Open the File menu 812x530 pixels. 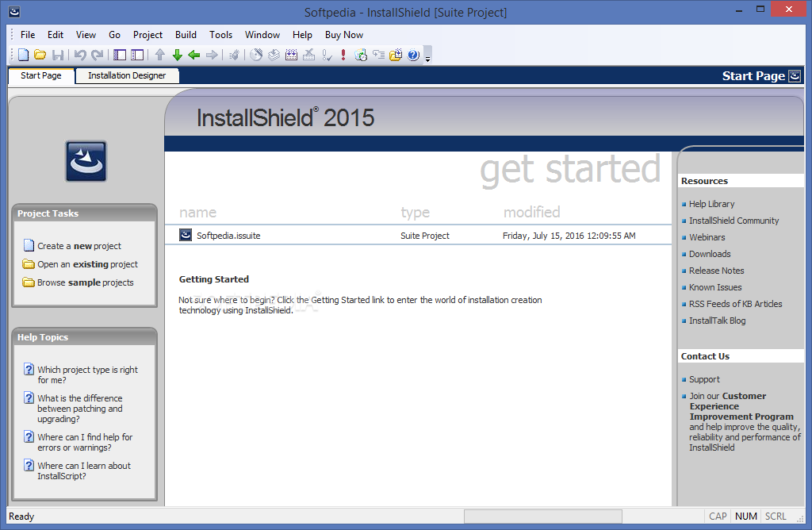coord(28,35)
